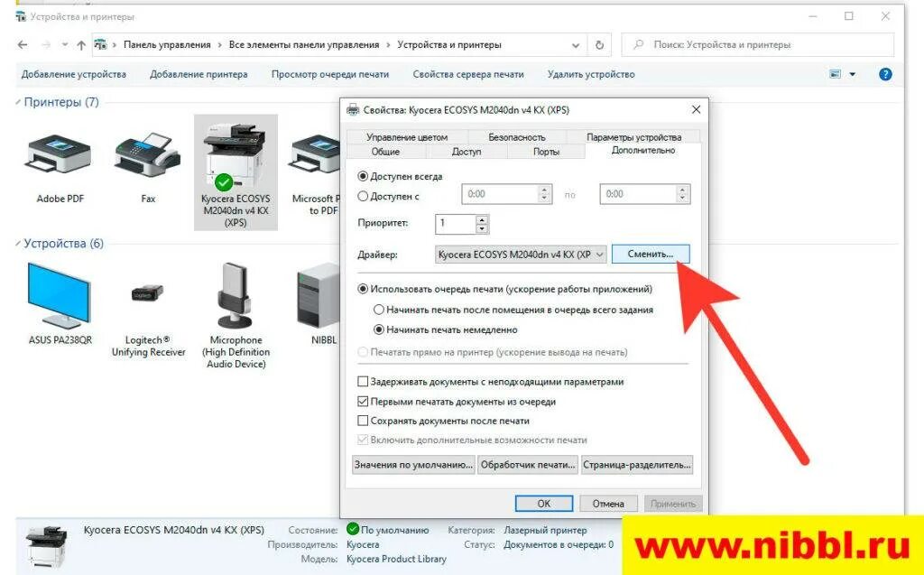Increase the Приоритет spinner value
Viewport: 924px width, 575px height.
tap(482, 219)
